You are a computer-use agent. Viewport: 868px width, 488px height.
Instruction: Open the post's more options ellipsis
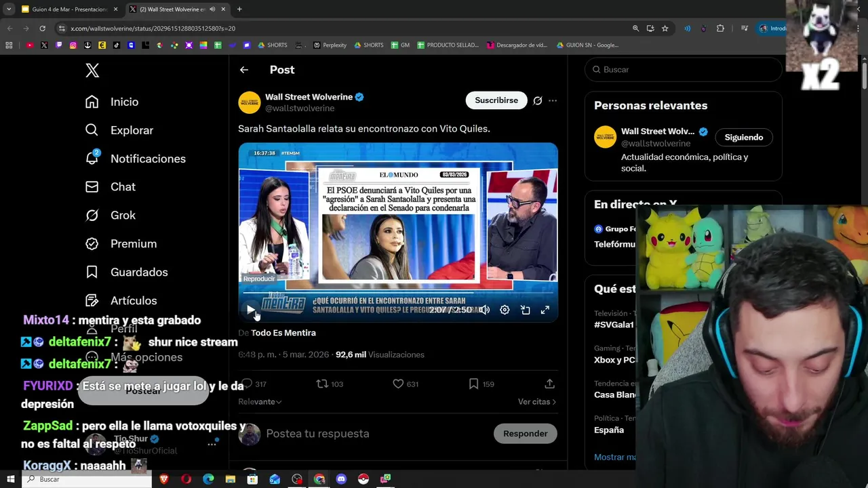point(553,100)
